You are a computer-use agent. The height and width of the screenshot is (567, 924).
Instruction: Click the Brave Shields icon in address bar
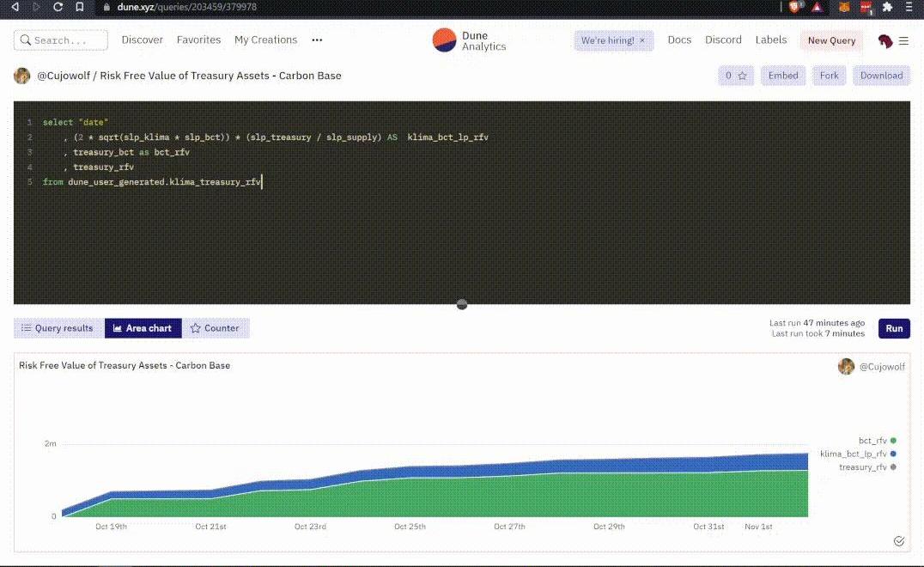tap(794, 7)
